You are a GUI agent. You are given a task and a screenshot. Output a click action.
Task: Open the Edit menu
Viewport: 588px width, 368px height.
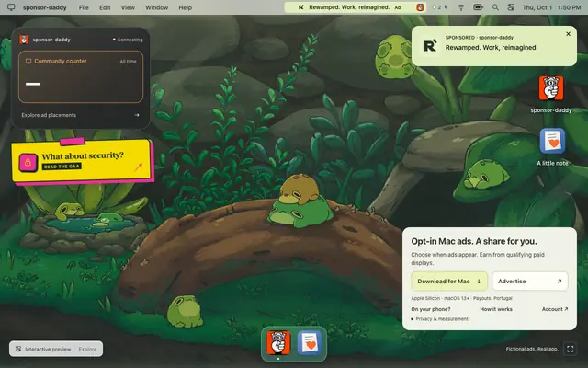pyautogui.click(x=105, y=7)
